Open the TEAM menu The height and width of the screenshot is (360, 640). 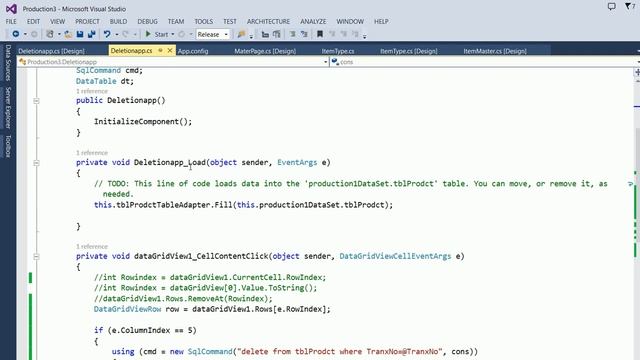pos(176,21)
